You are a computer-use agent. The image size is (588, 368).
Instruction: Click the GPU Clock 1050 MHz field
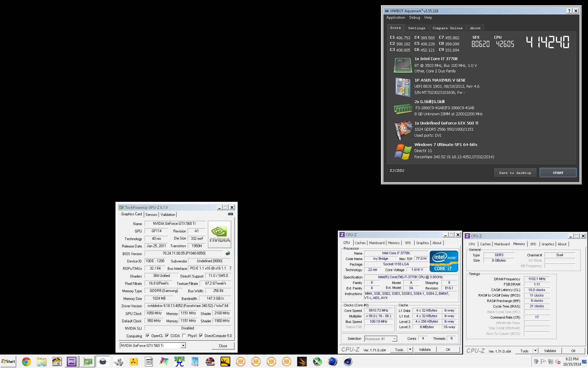click(154, 313)
